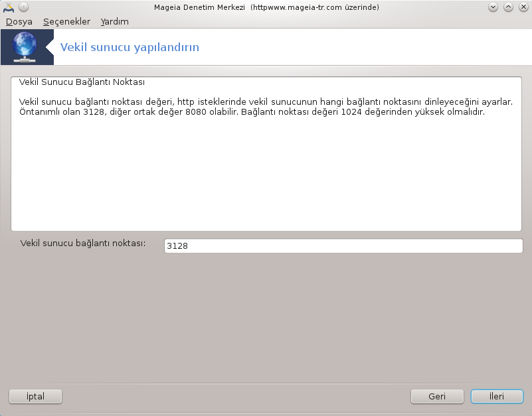The height and width of the screenshot is (416, 532).
Task: Open the Seçenekler menu
Action: 66,22
